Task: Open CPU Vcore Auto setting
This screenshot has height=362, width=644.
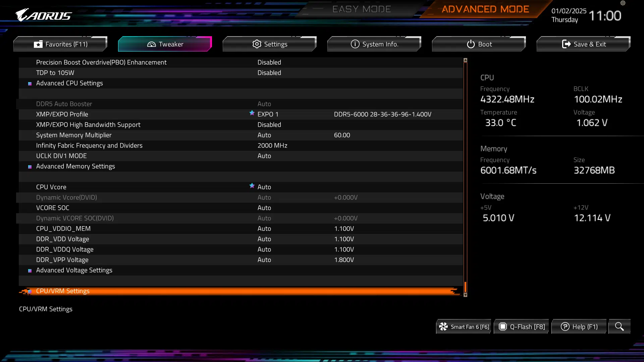Action: click(264, 187)
